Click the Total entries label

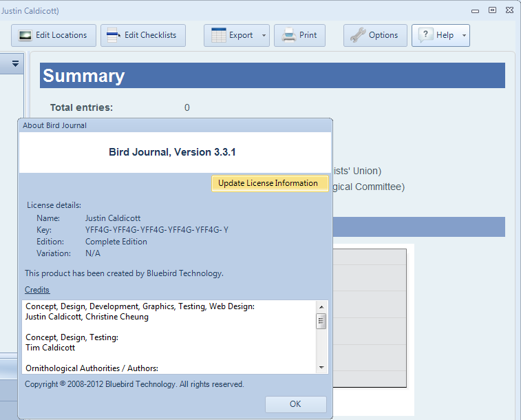click(82, 107)
